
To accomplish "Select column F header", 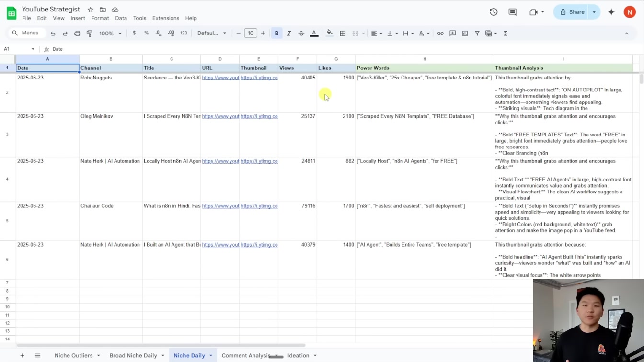I will coord(298,59).
